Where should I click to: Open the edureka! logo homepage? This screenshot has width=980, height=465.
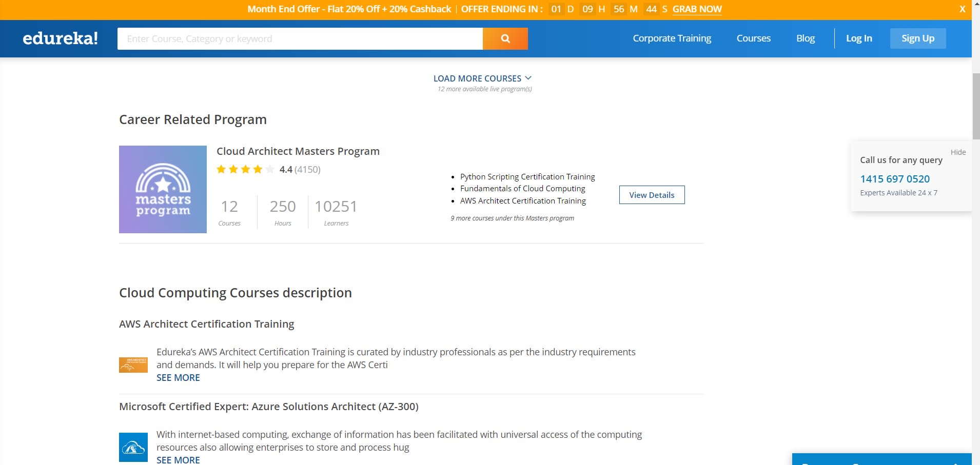click(60, 38)
